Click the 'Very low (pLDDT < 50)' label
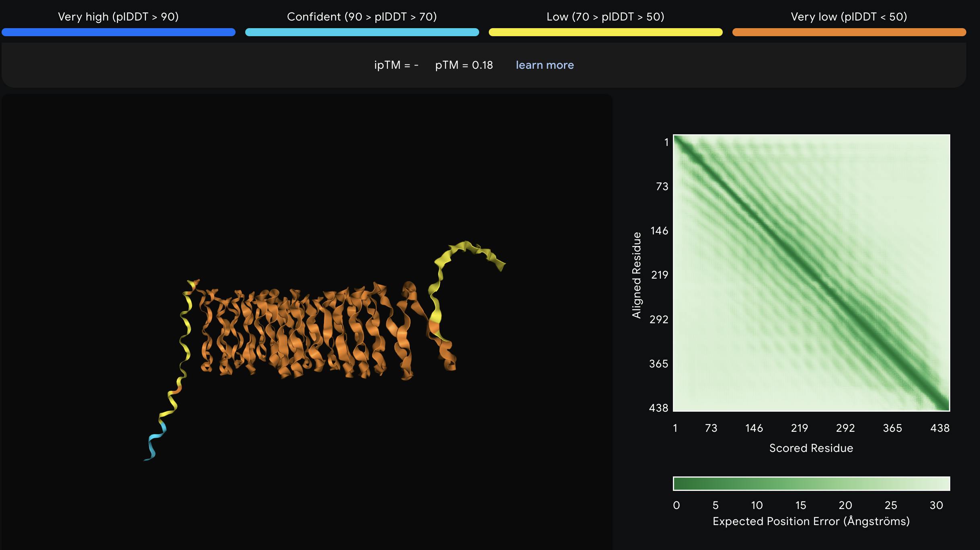 tap(849, 16)
